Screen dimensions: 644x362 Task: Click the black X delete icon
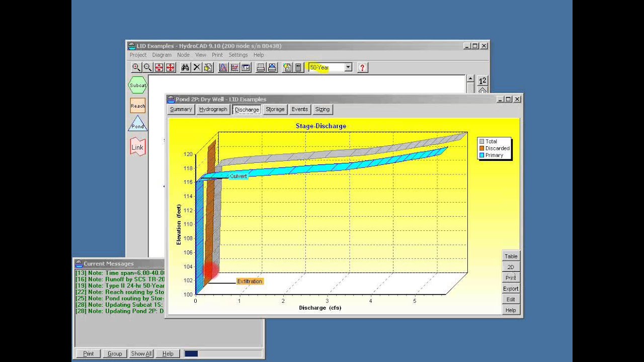tap(197, 67)
